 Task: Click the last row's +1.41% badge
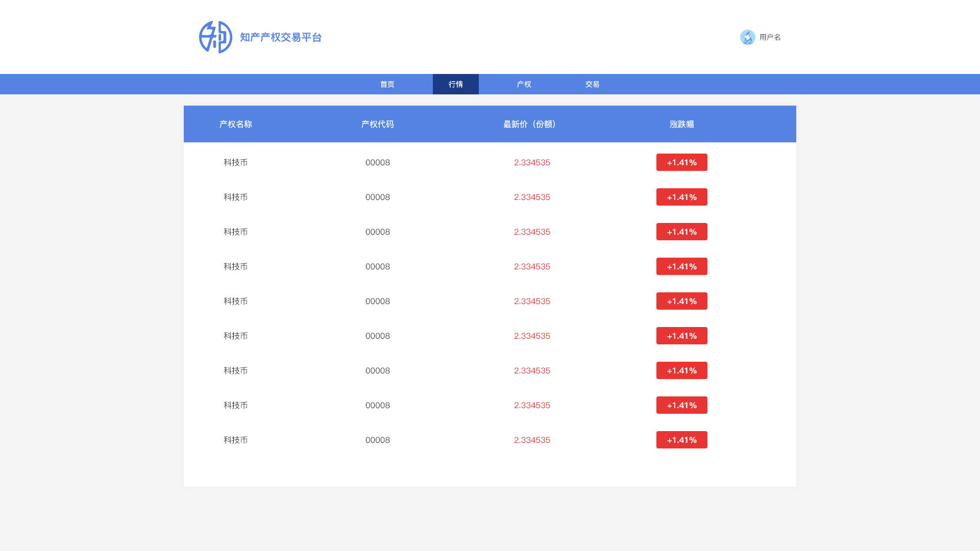(681, 440)
